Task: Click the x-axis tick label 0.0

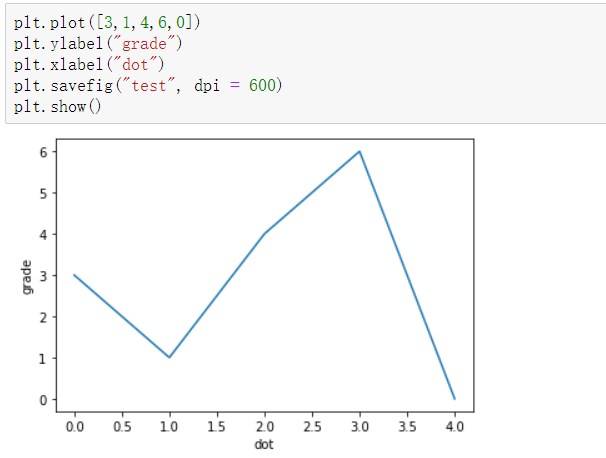Action: click(75, 427)
